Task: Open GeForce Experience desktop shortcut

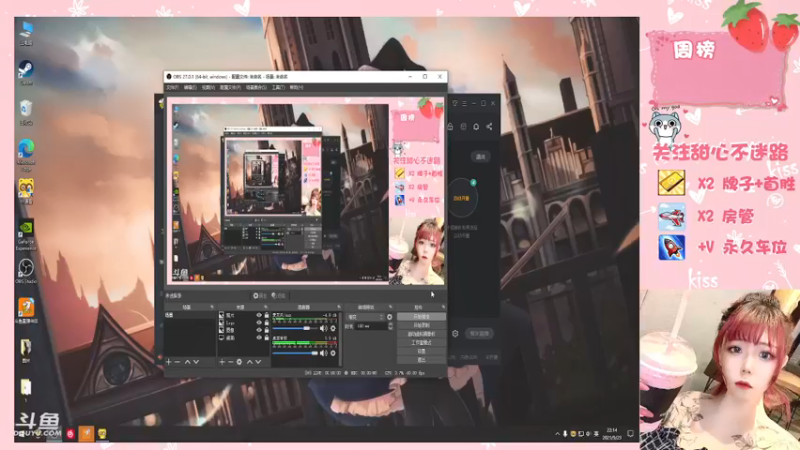Action: tap(26, 235)
